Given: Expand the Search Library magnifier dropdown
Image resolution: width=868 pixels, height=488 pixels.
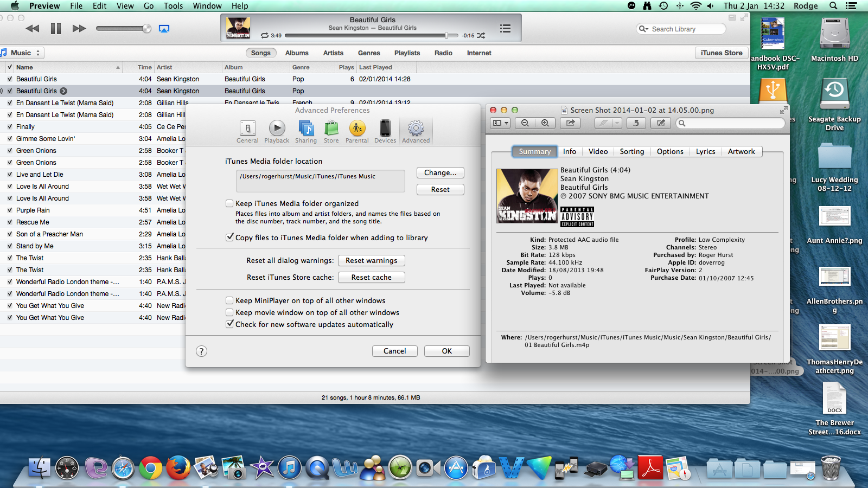Looking at the screenshot, I should pyautogui.click(x=643, y=29).
